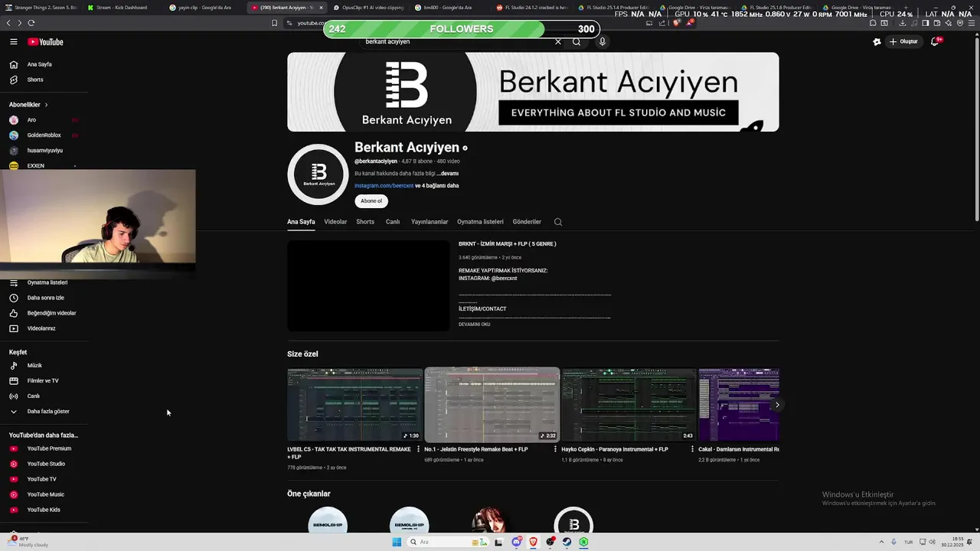Go to Ana Sayfa in the sidebar
The height and width of the screenshot is (551, 980).
(40, 64)
